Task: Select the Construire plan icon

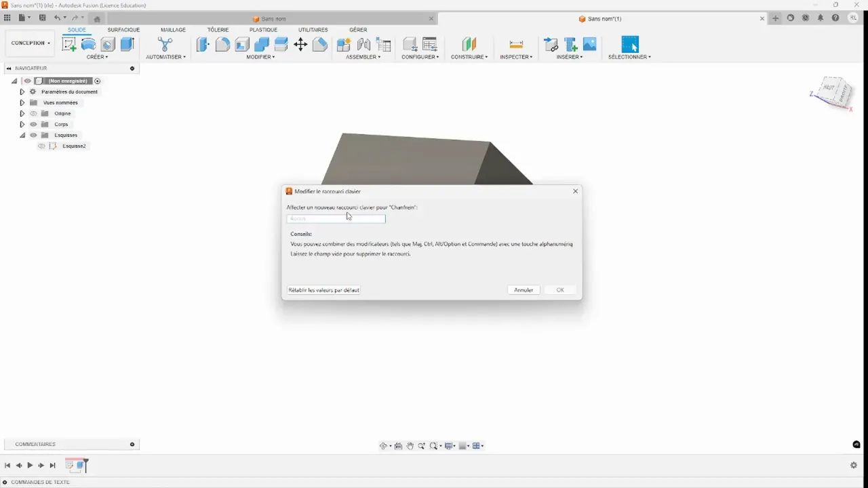Action: tap(469, 44)
